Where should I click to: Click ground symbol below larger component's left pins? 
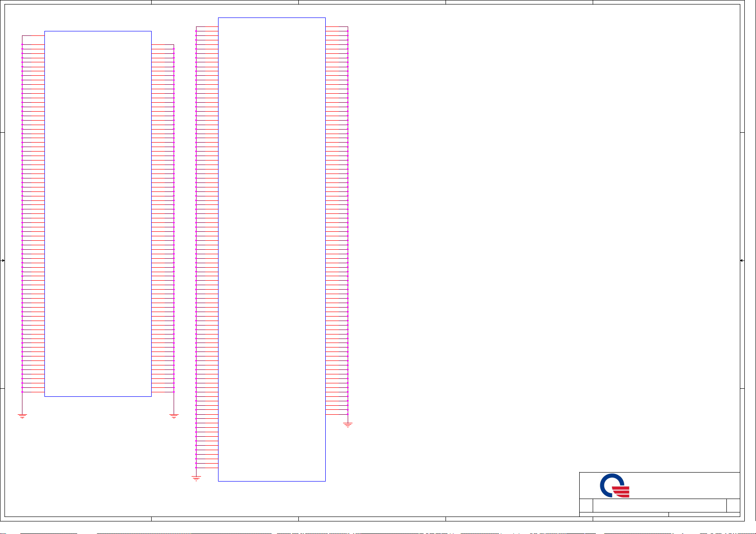pyautogui.click(x=196, y=478)
